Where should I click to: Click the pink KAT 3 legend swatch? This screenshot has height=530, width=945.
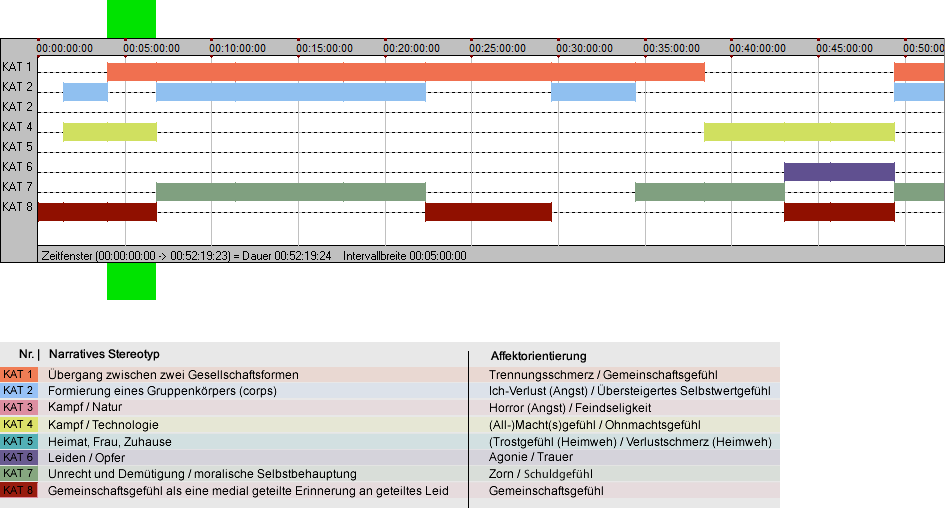coord(19,407)
